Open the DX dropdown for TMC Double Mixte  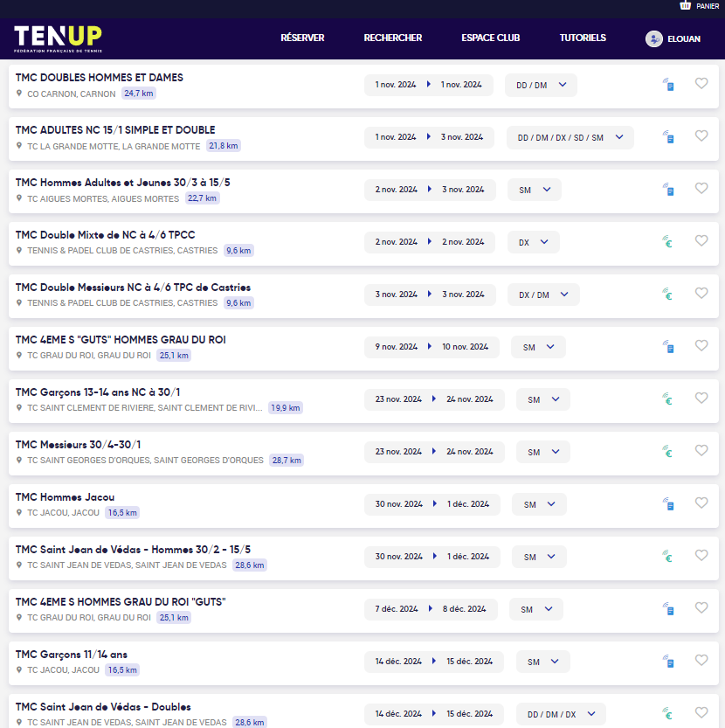pyautogui.click(x=534, y=242)
